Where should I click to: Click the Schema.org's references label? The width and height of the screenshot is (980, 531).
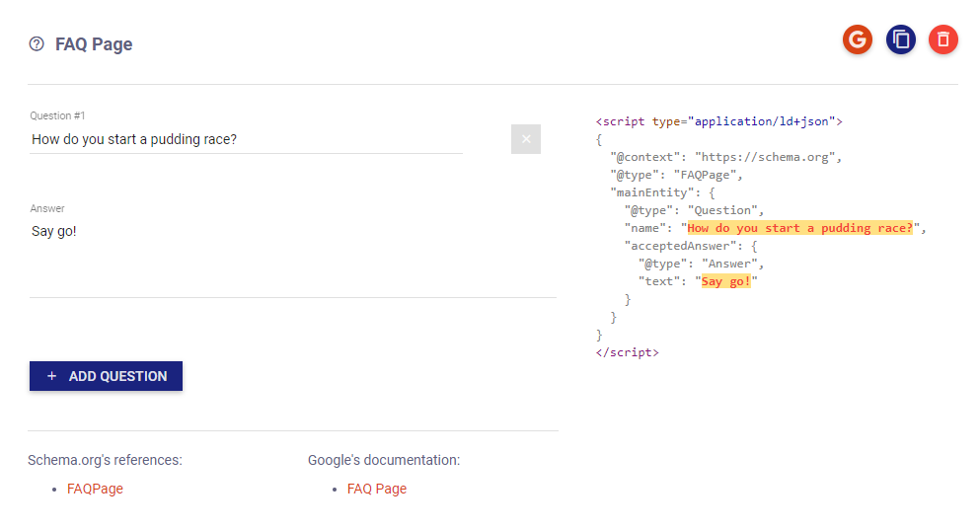[x=105, y=460]
